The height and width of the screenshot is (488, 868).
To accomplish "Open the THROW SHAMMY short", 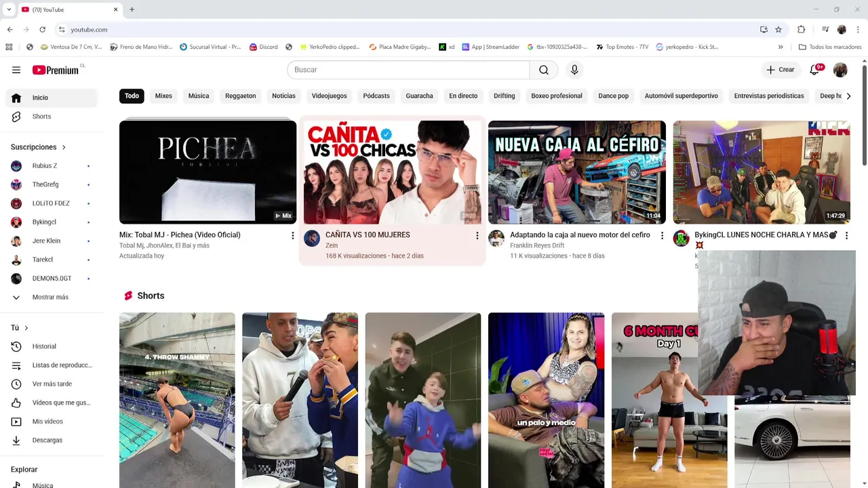I will pyautogui.click(x=177, y=400).
